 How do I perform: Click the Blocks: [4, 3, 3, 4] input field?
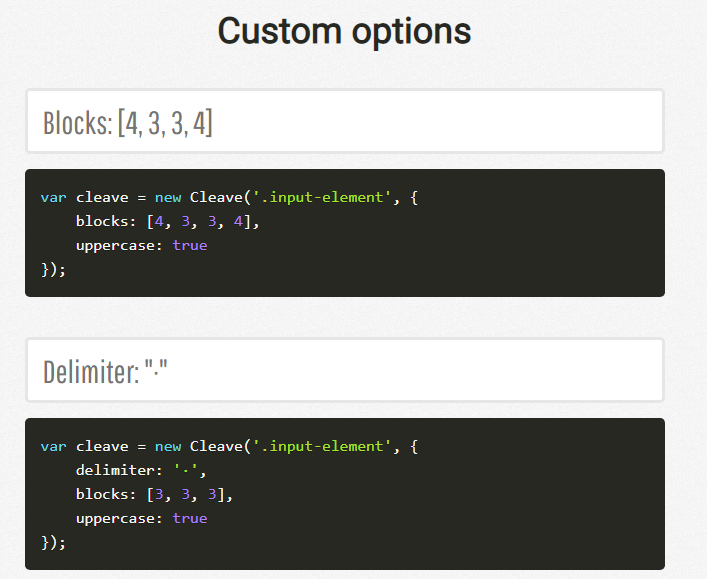344,122
